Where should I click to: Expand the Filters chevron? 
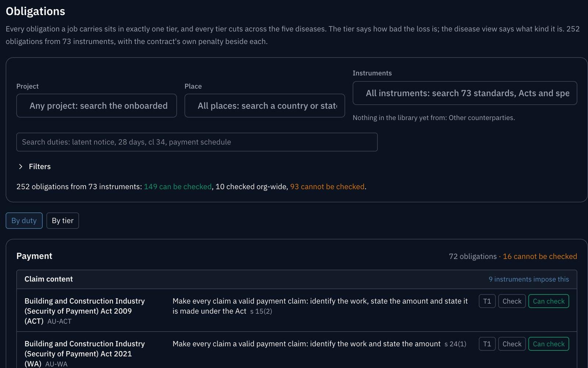coord(21,167)
